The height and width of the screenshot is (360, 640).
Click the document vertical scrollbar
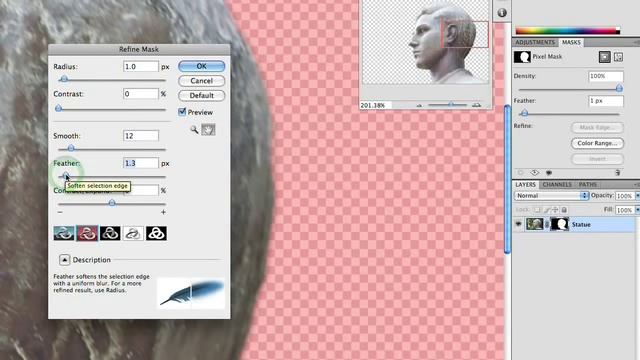(x=507, y=180)
